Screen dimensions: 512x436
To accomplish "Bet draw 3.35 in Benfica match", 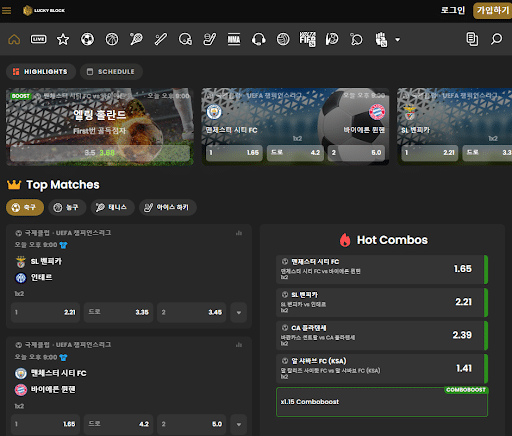I will tap(118, 312).
